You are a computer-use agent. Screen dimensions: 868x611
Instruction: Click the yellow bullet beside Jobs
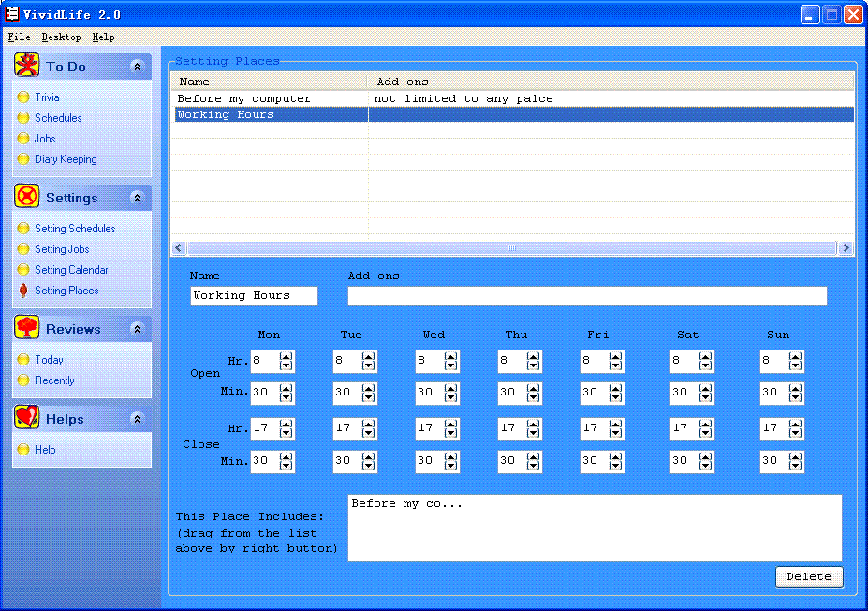(23, 139)
